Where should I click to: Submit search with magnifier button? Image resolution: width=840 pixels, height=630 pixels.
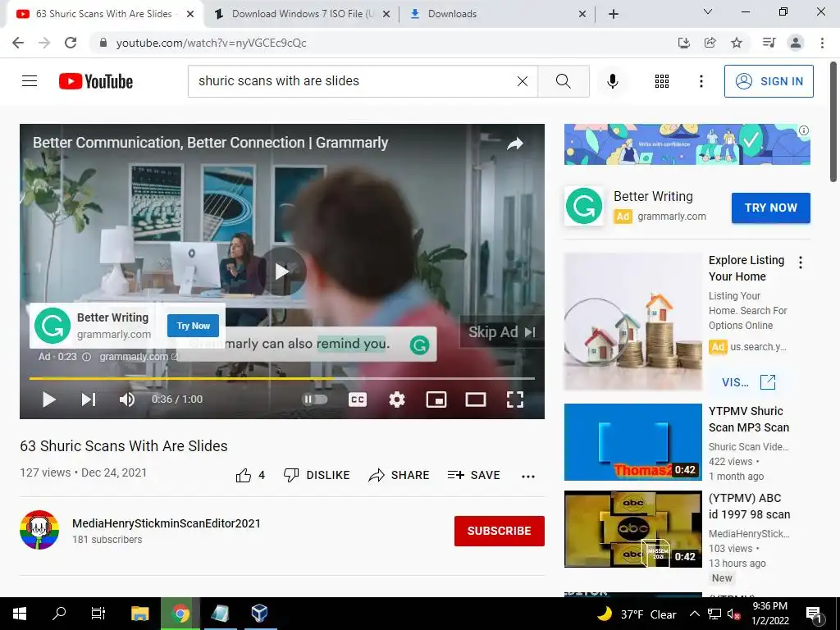click(x=563, y=81)
